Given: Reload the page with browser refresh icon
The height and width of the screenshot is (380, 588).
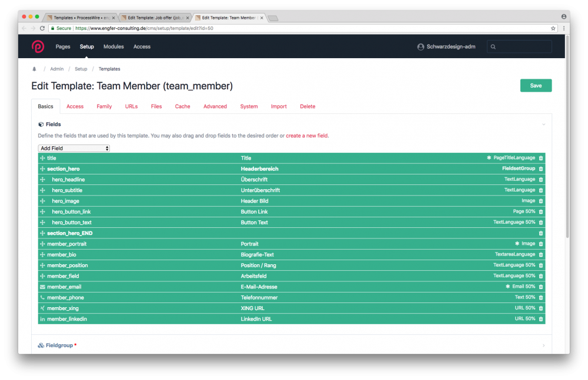Looking at the screenshot, I should point(42,28).
